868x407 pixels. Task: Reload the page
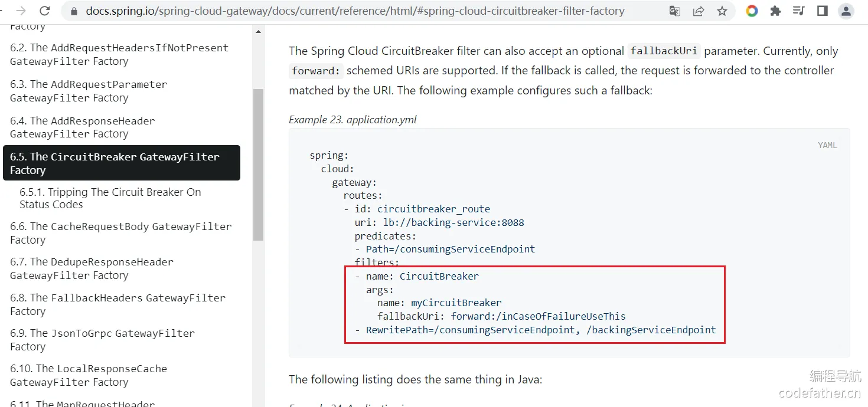(44, 11)
